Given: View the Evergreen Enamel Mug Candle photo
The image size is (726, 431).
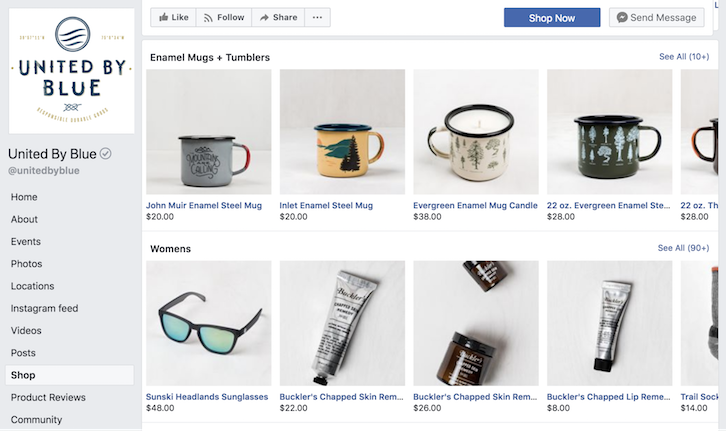Looking at the screenshot, I should [475, 132].
